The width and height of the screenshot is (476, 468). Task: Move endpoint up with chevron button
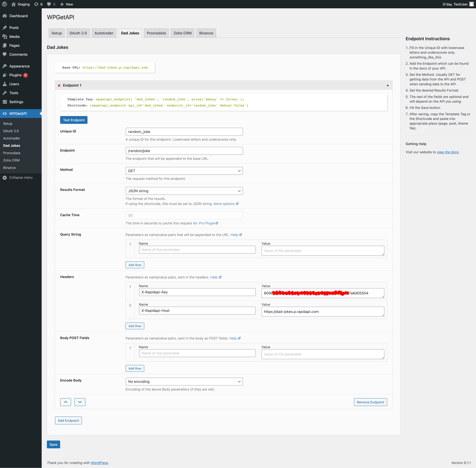click(x=66, y=402)
